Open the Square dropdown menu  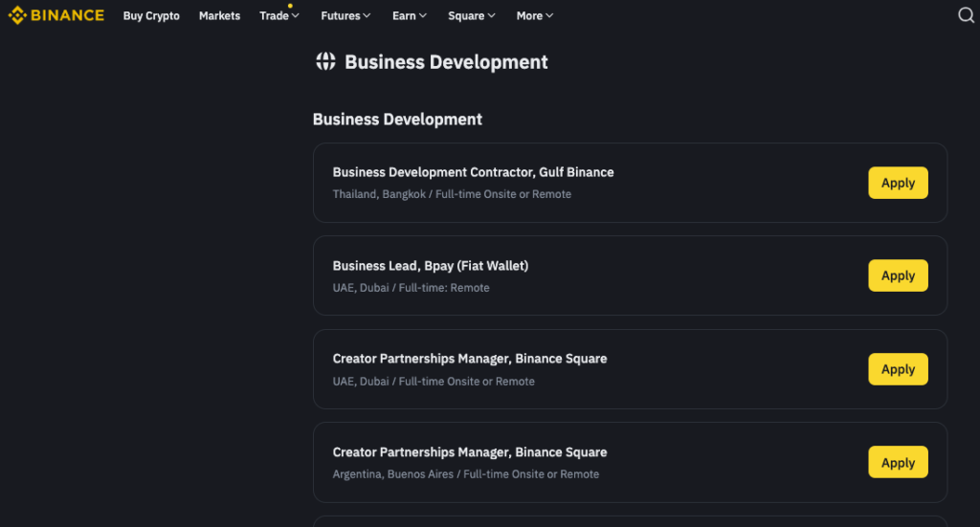472,16
